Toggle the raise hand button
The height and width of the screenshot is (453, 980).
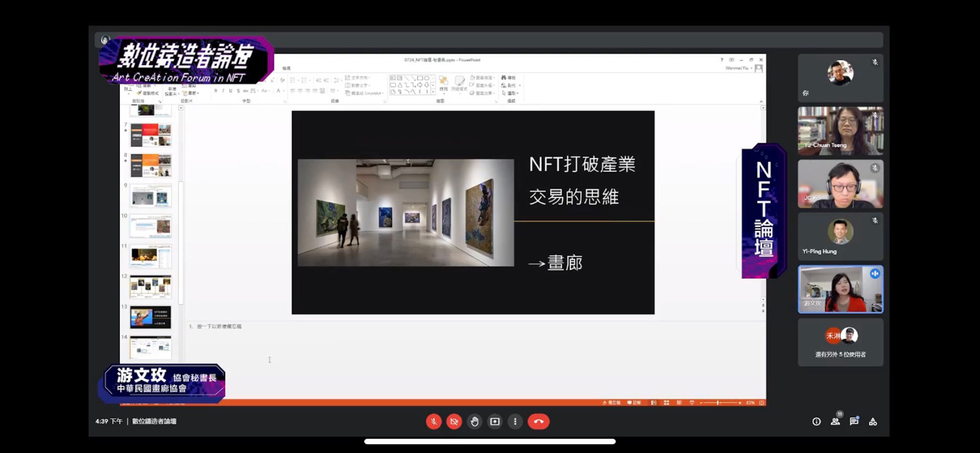(x=475, y=421)
